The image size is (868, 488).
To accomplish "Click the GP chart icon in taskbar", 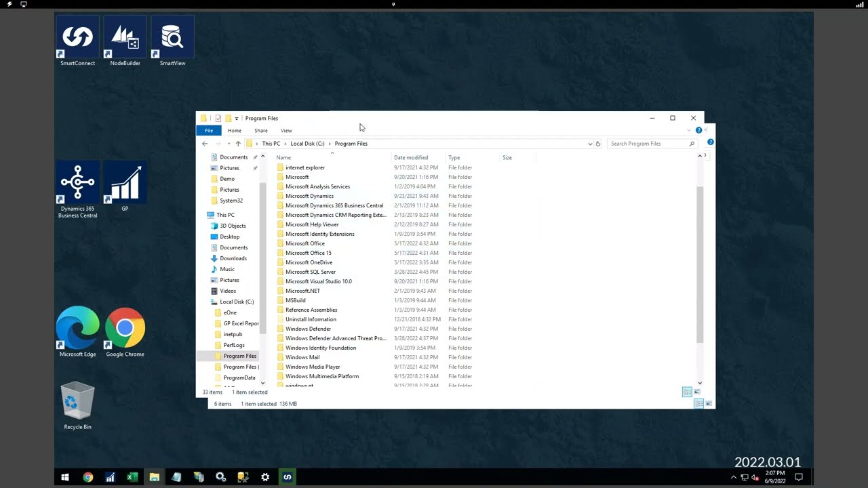I will [110, 477].
